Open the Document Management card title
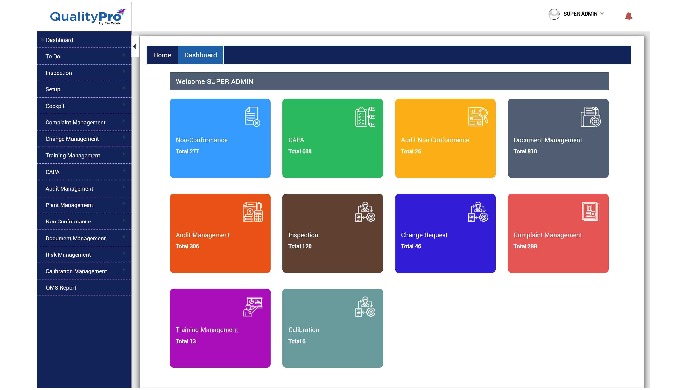Image resolution: width=680 pixels, height=390 pixels. [x=548, y=140]
